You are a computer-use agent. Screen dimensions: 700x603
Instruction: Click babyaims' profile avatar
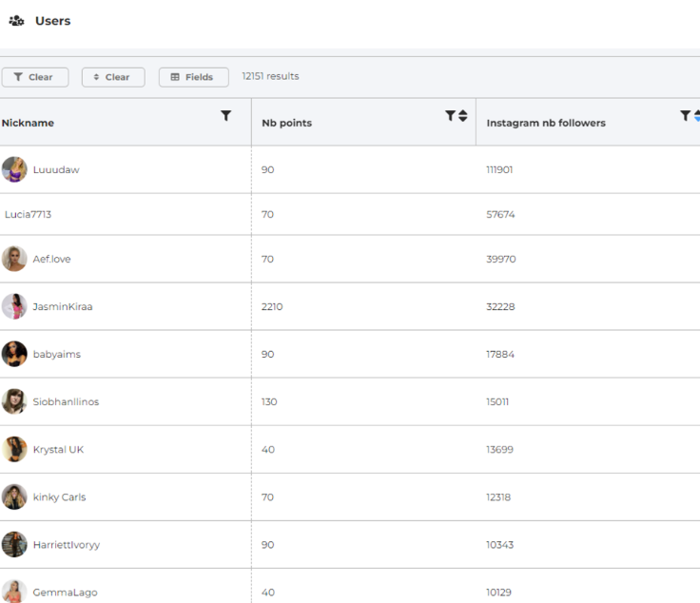coord(14,354)
